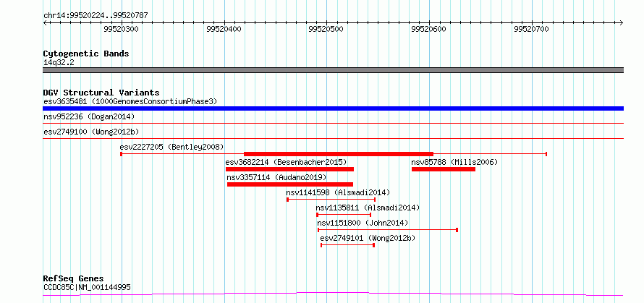Open the nsv3357114 (Audano2019) label
The image size is (644, 303).
[276, 177]
